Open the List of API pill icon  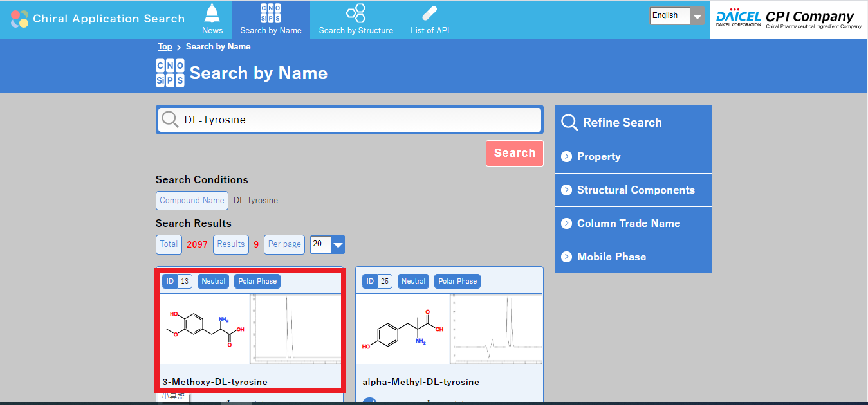click(x=430, y=12)
